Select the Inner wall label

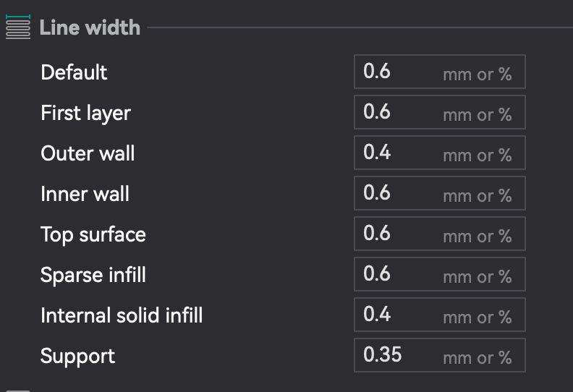click(85, 194)
